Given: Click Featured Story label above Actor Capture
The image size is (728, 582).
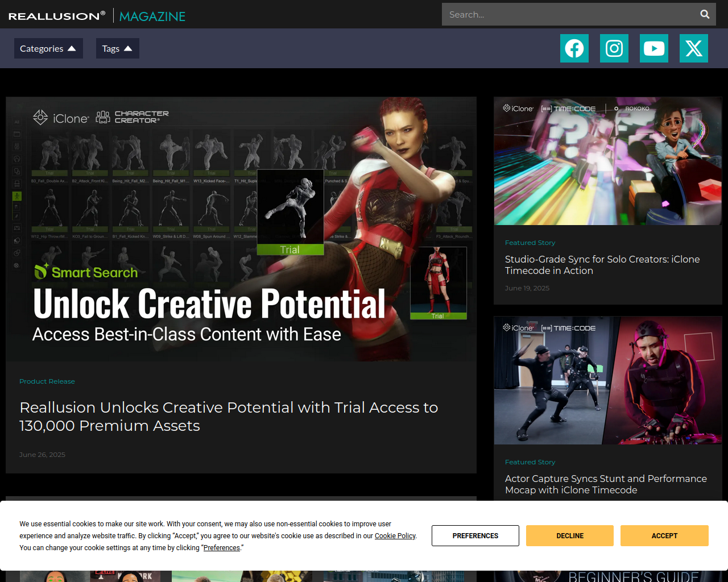Looking at the screenshot, I should click(x=530, y=462).
